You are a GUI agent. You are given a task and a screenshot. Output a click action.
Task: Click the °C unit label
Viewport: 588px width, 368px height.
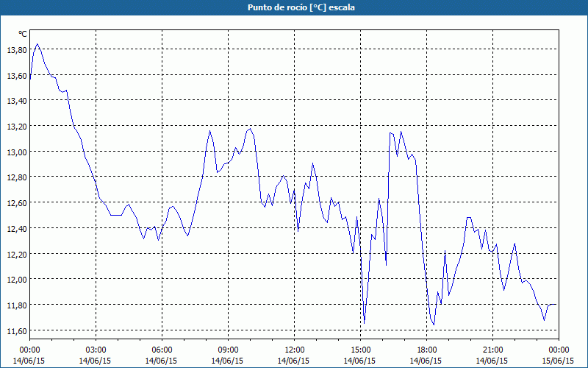23,34
